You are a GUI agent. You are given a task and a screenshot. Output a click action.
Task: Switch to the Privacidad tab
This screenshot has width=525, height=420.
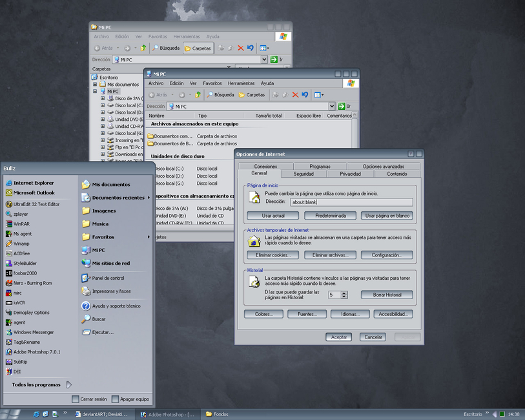tap(350, 174)
